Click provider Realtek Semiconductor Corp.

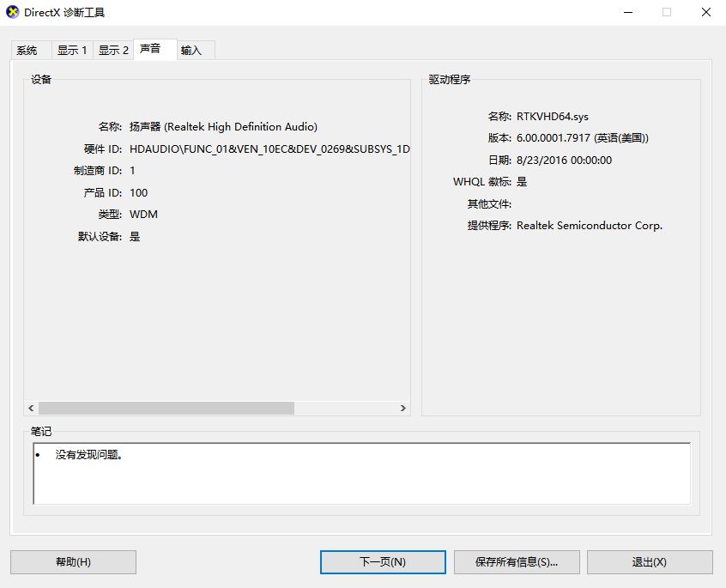pos(590,226)
